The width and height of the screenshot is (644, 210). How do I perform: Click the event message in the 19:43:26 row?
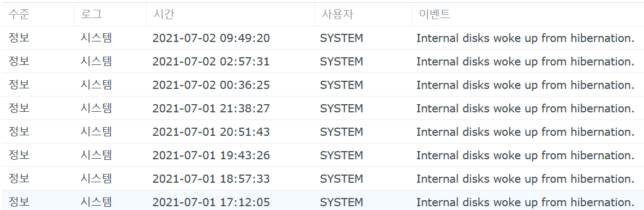525,155
